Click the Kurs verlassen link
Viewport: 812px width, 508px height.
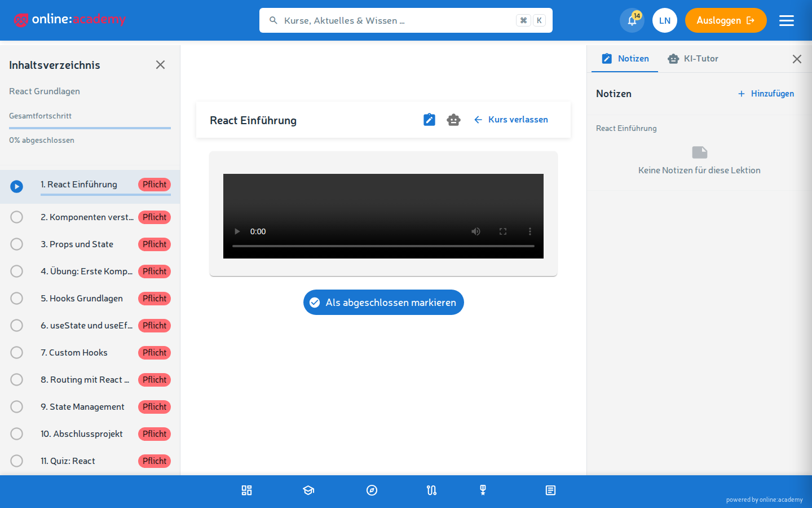click(x=511, y=120)
